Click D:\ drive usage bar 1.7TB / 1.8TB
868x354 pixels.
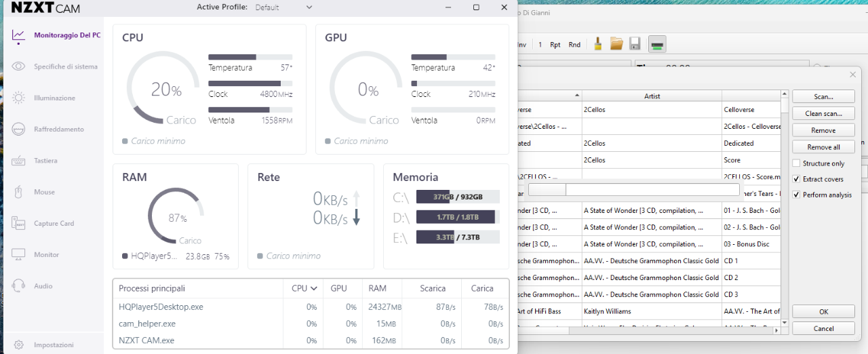(458, 217)
